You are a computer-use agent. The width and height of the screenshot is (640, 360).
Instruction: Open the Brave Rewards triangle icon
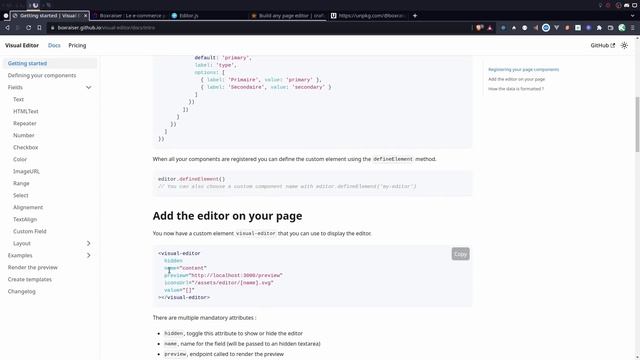pos(490,28)
